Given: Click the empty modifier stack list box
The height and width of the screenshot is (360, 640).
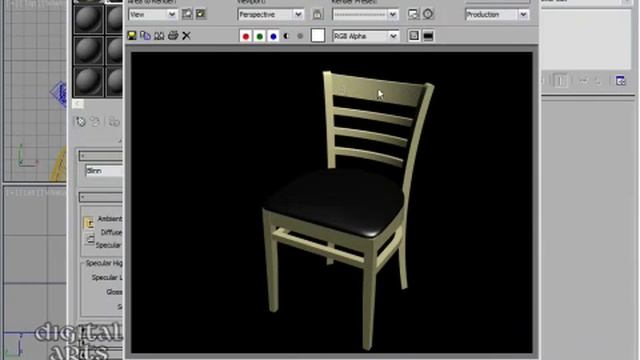Looking at the screenshot, I should [x=586, y=39].
